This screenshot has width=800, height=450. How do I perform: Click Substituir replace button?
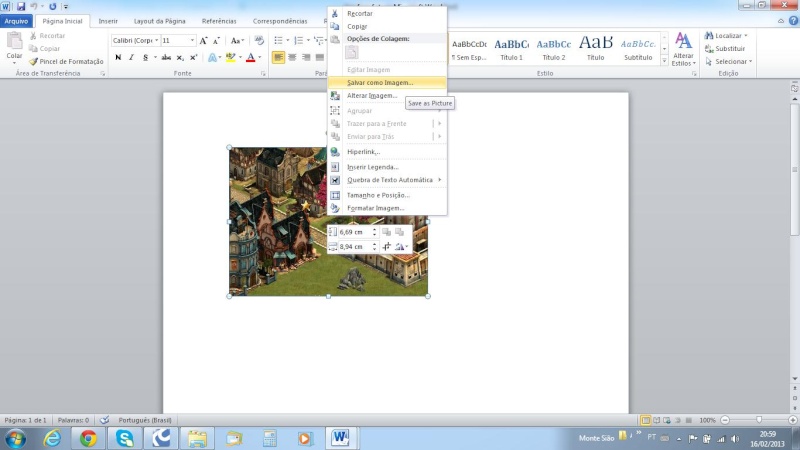[x=725, y=48]
